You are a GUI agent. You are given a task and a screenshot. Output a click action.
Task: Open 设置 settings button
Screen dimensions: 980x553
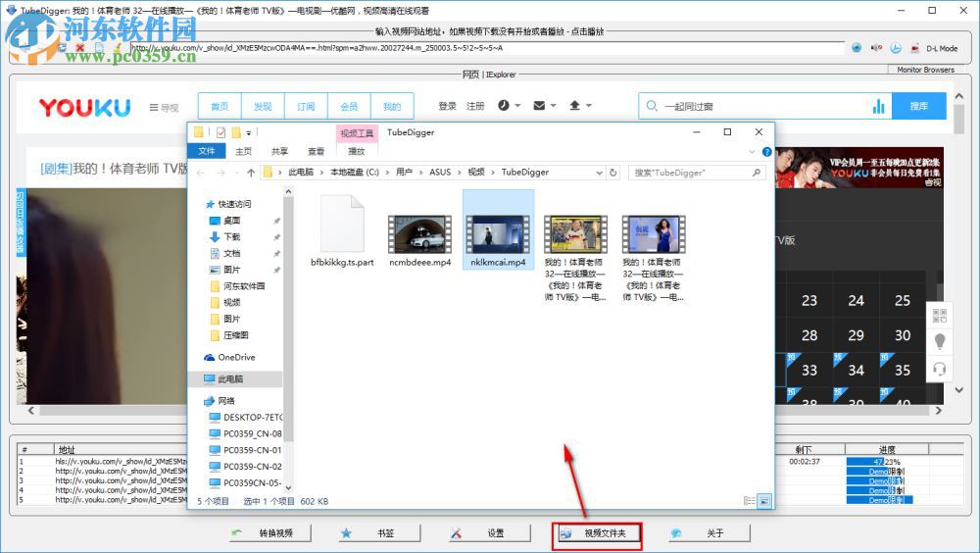pos(489,533)
